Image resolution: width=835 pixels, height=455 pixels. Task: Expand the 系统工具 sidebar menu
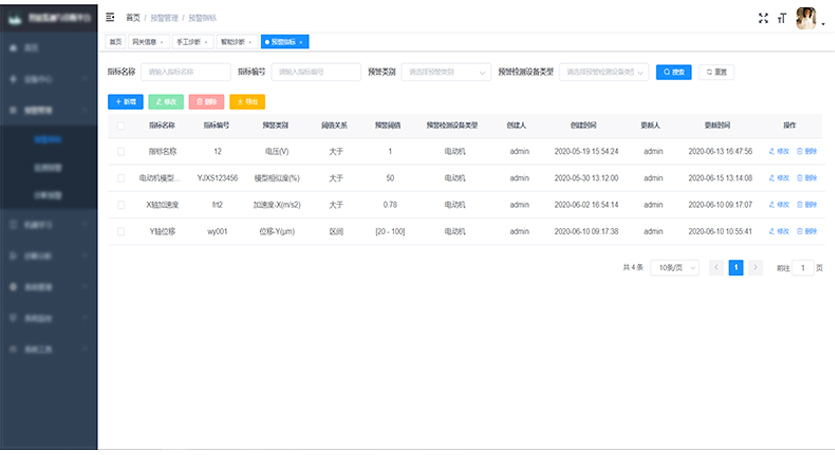coord(48,350)
